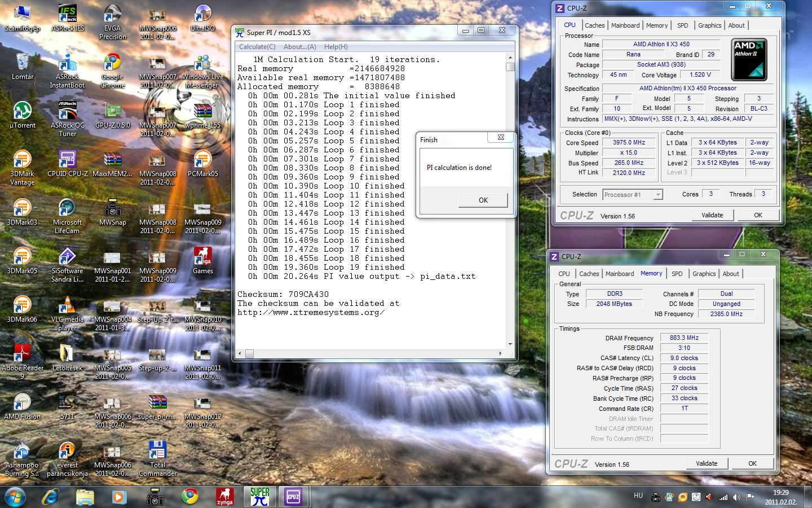Open About tab in lower CPU-Z window
The image size is (812, 508).
click(x=731, y=274)
